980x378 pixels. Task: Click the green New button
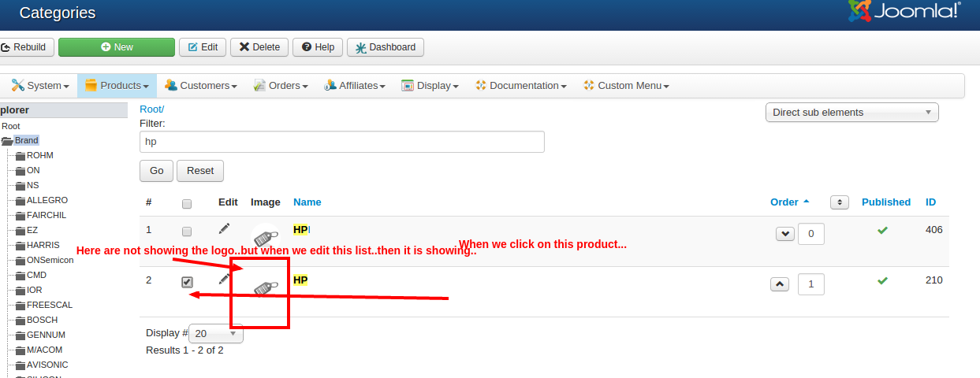[117, 47]
